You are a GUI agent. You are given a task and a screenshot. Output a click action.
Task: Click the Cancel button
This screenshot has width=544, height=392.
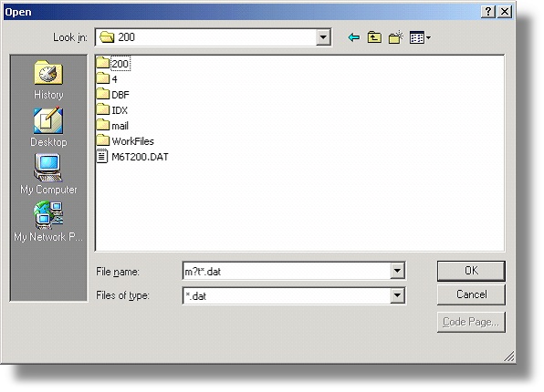click(471, 294)
